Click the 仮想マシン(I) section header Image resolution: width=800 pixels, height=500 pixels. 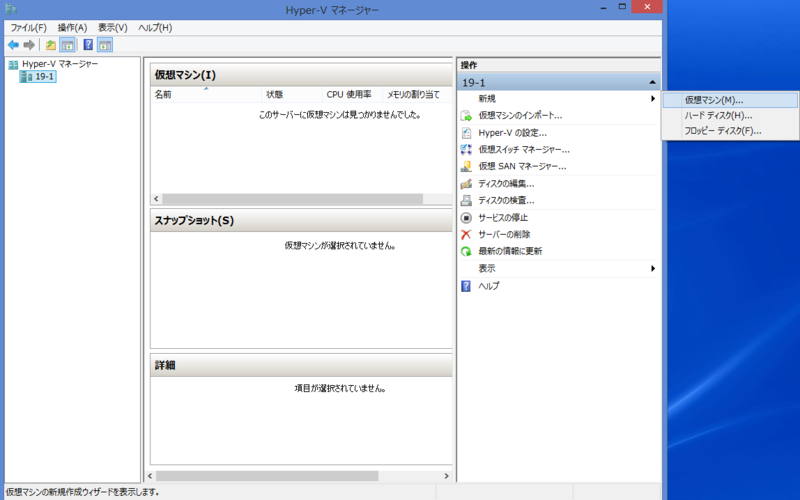(301, 75)
